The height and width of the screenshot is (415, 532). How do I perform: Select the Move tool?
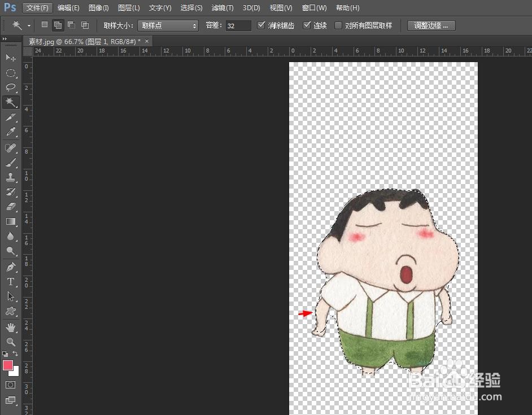[x=11, y=58]
